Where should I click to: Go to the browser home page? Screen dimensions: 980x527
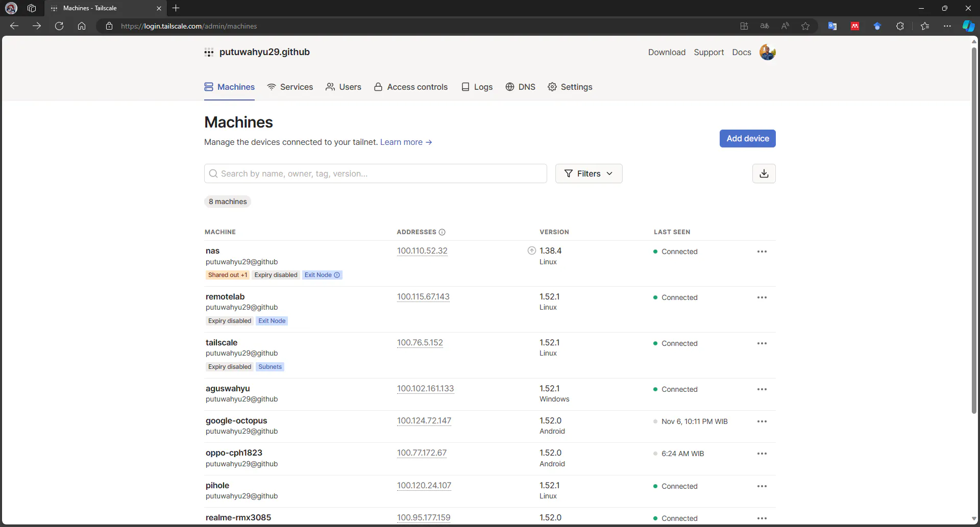(82, 26)
